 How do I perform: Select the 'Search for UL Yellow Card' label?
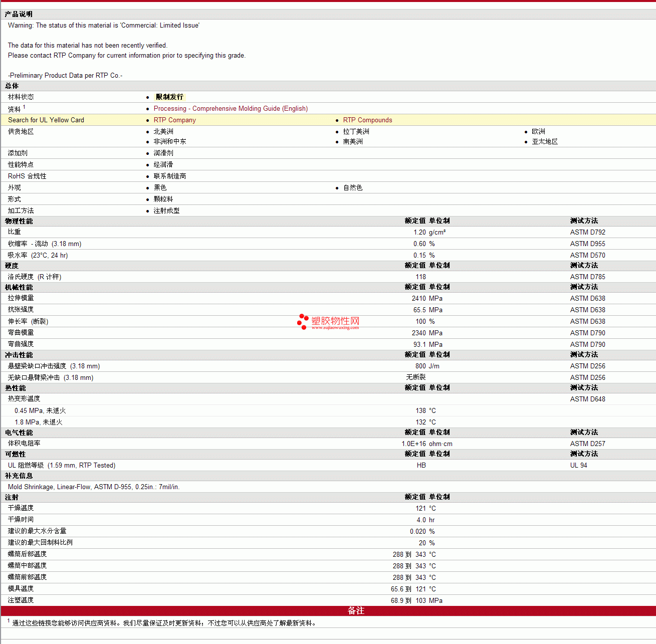pos(46,120)
